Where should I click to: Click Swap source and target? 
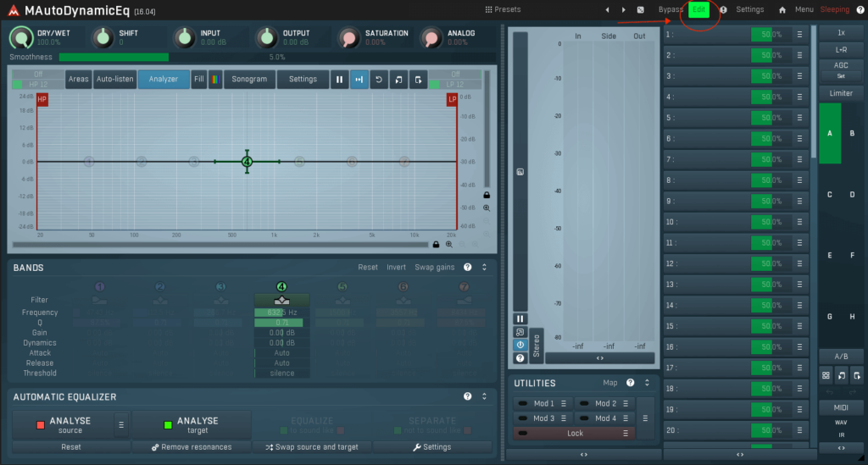(312, 446)
